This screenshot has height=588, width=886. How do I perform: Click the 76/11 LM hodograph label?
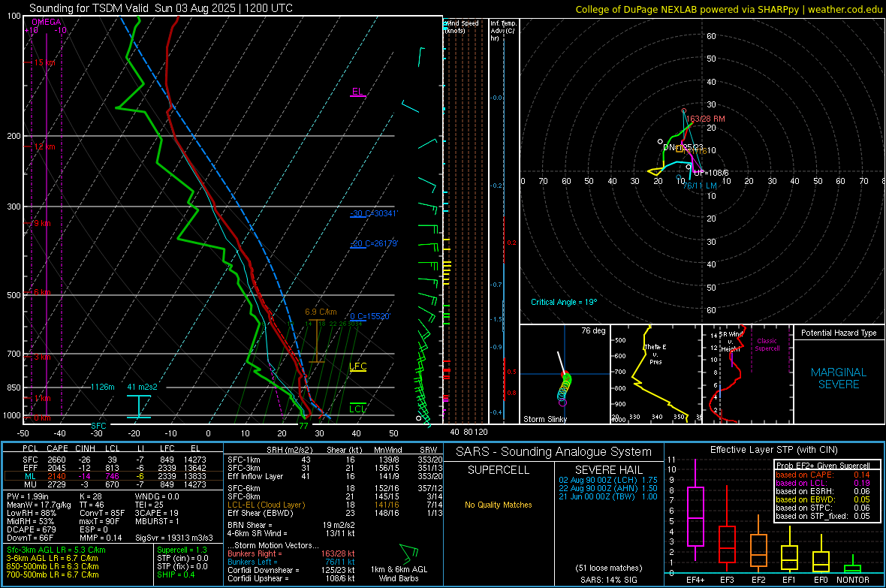(700, 185)
